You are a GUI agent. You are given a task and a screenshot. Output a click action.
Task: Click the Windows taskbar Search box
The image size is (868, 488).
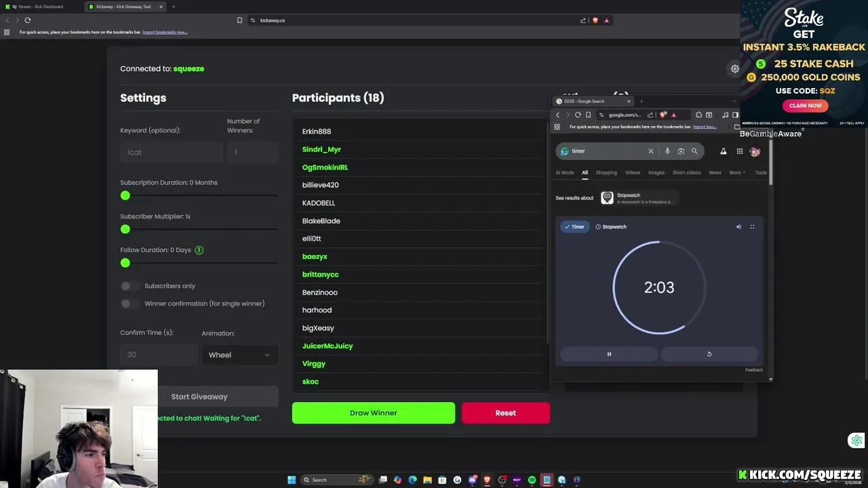337,480
